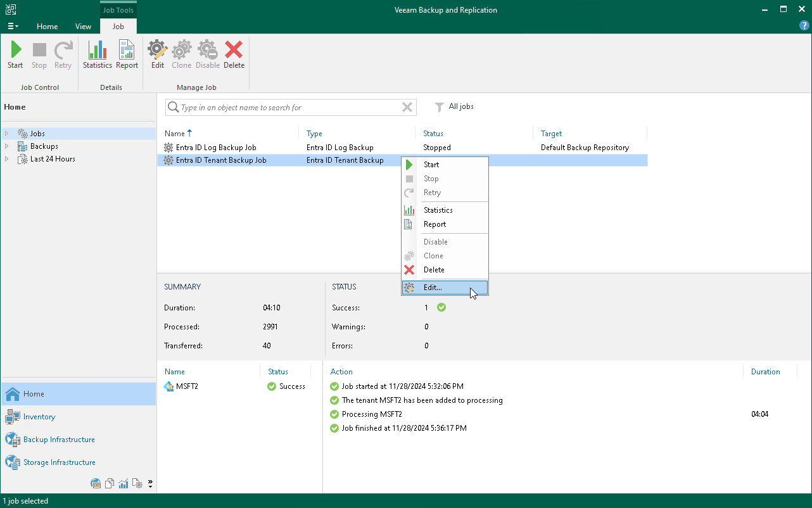Click the gear icon of Entra ID Tenant Backup Job
This screenshot has width=812, height=508.
coord(168,160)
